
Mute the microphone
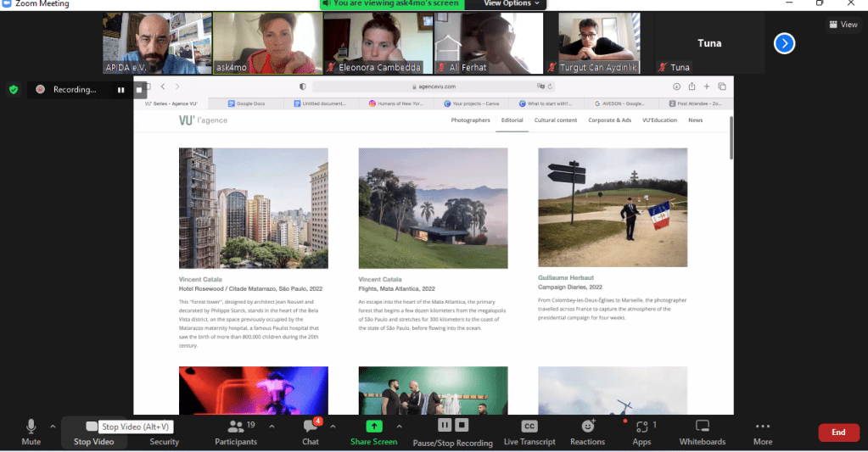[x=31, y=426]
